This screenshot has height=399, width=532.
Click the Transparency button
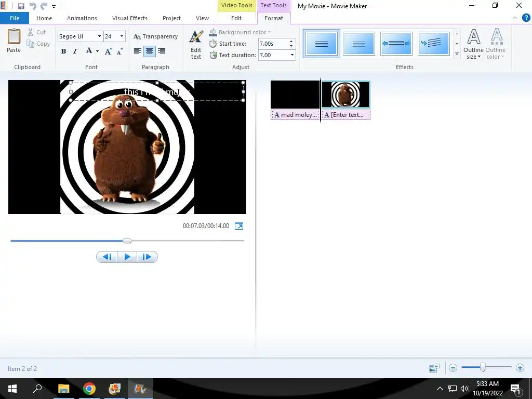[x=155, y=36]
